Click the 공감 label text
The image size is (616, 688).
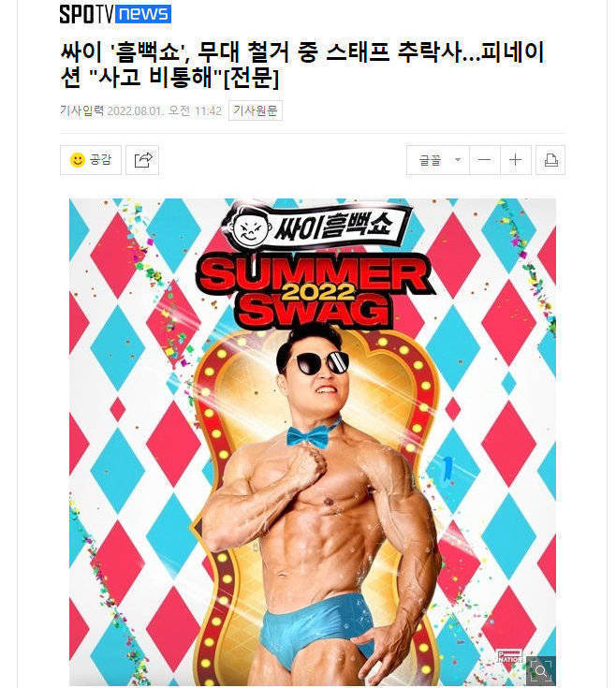[x=100, y=159]
